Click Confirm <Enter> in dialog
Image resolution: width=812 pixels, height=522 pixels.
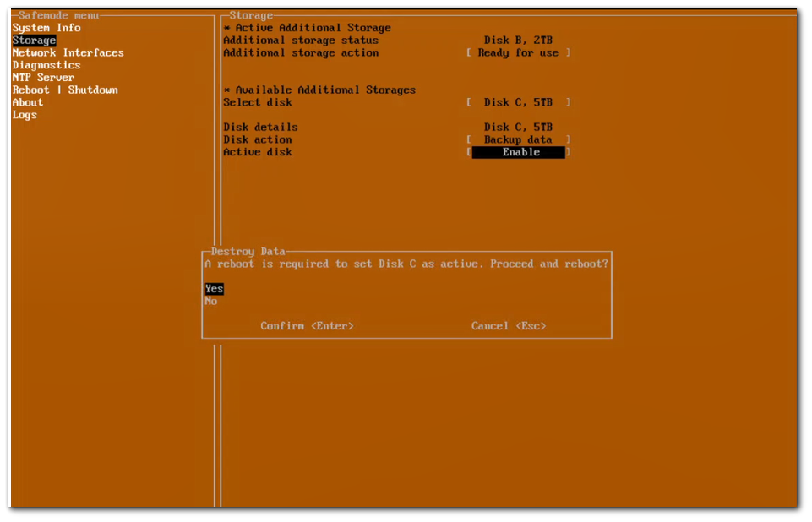307,326
